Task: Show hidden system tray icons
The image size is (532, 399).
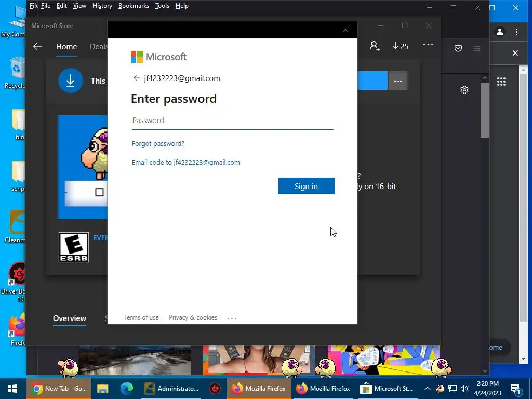Action: pyautogui.click(x=427, y=389)
